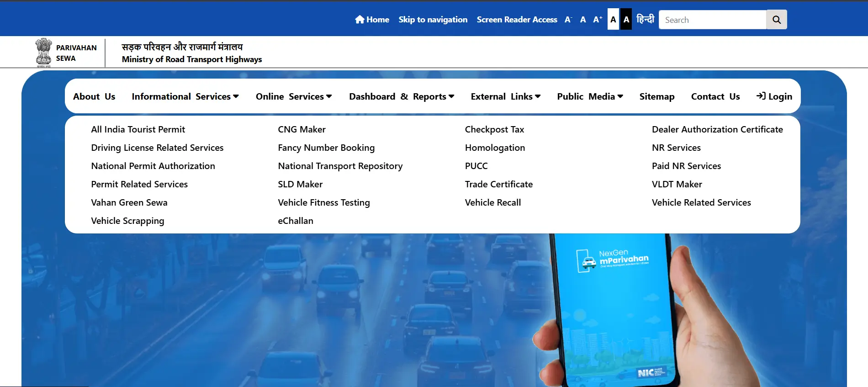The width and height of the screenshot is (868, 387).
Task: Expand Public Media dropdown
Action: point(590,96)
